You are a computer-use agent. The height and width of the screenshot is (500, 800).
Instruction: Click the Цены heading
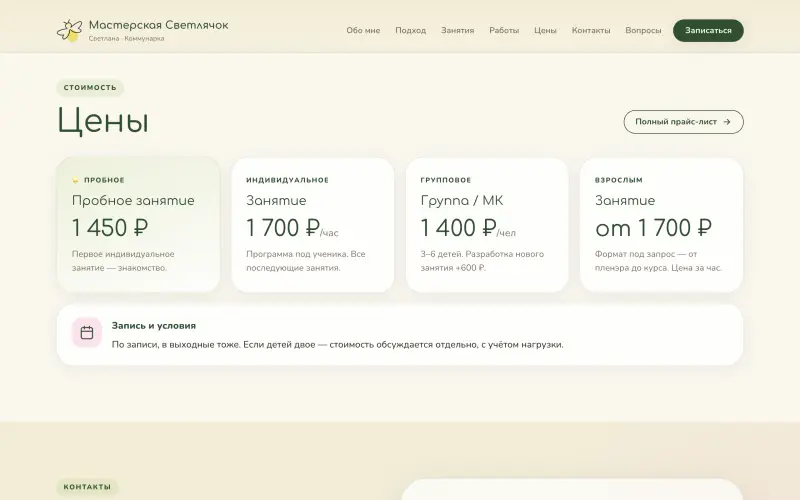[103, 121]
